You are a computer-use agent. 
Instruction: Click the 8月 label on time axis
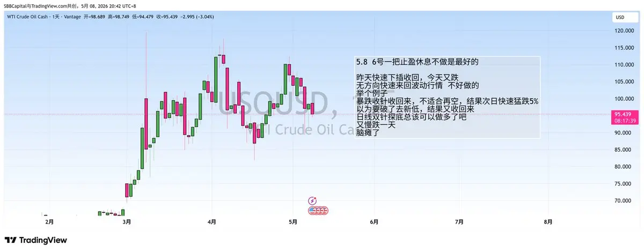pyautogui.click(x=548, y=221)
